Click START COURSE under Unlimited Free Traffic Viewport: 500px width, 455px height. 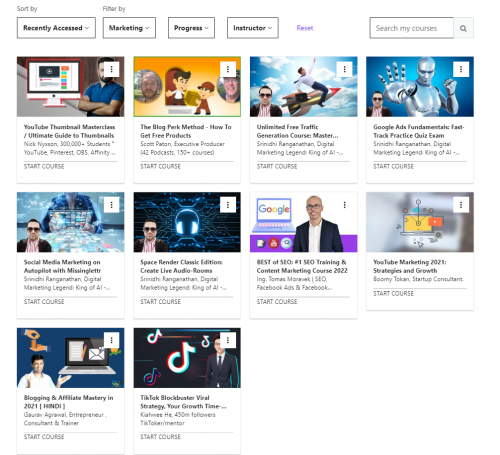(x=277, y=166)
